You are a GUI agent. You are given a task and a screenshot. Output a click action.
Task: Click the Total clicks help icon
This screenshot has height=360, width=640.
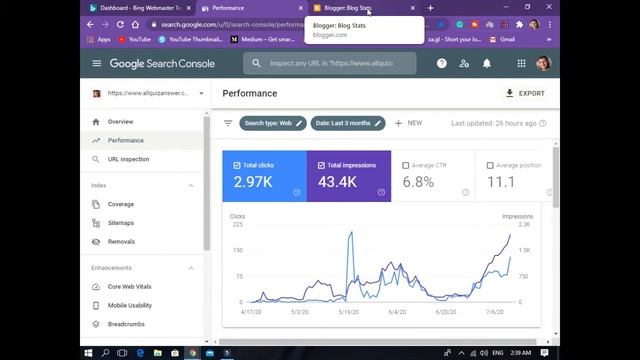(x=297, y=192)
